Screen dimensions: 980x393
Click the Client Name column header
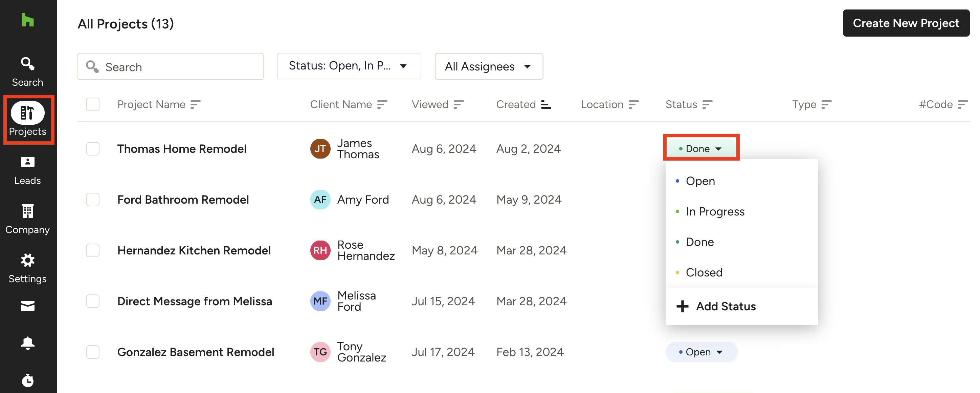[x=341, y=104]
